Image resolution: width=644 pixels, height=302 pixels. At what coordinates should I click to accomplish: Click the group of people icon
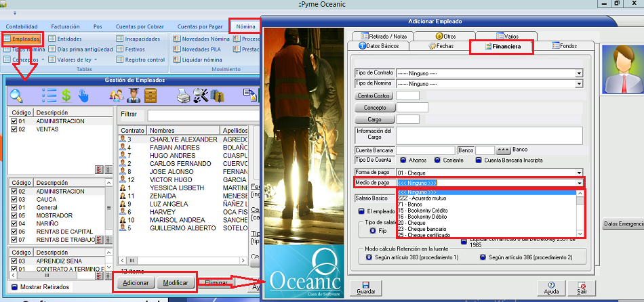tap(117, 95)
